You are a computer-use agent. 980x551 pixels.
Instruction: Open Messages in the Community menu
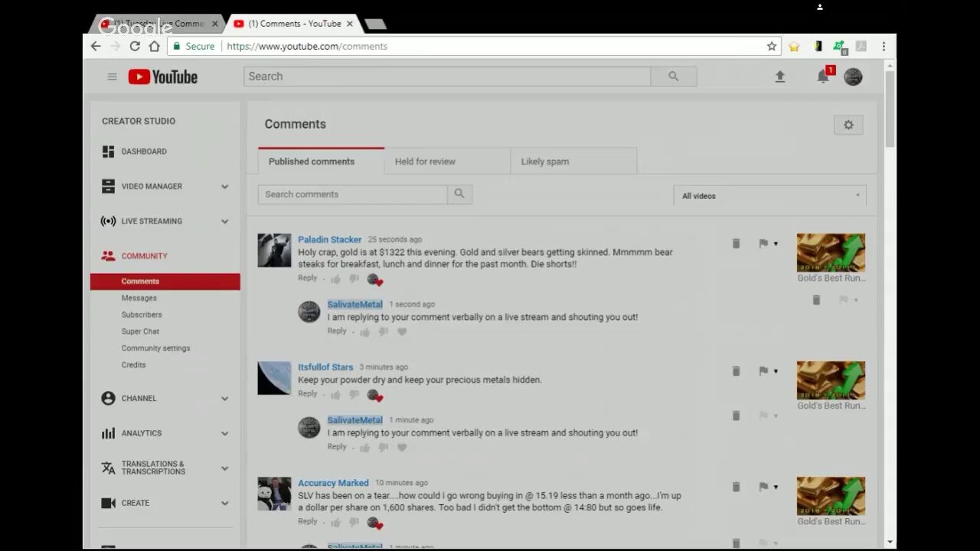click(x=139, y=298)
